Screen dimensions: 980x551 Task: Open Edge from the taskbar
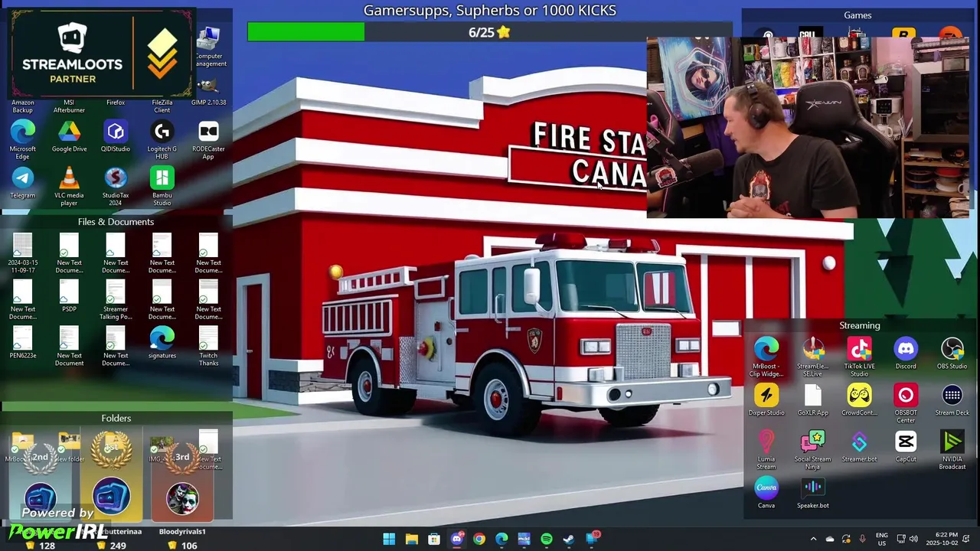coord(501,539)
